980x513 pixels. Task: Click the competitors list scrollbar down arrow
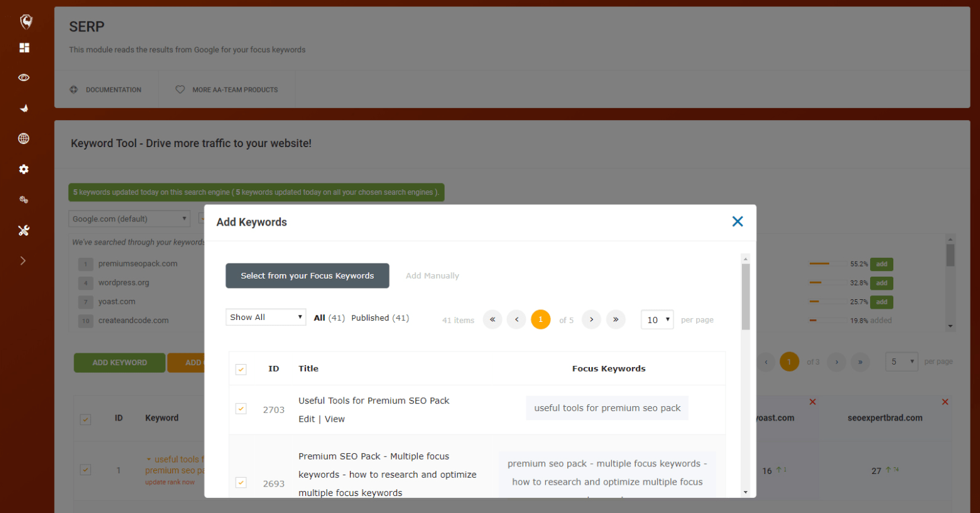pos(950,326)
